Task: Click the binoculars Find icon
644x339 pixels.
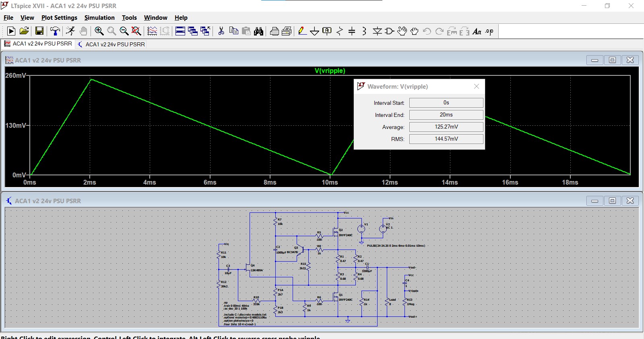Action: (x=259, y=31)
